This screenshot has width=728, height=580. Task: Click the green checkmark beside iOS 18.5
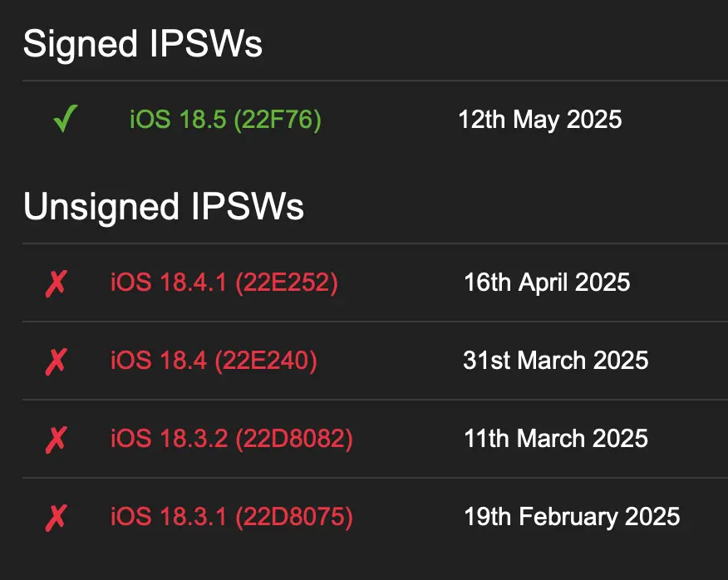click(65, 120)
